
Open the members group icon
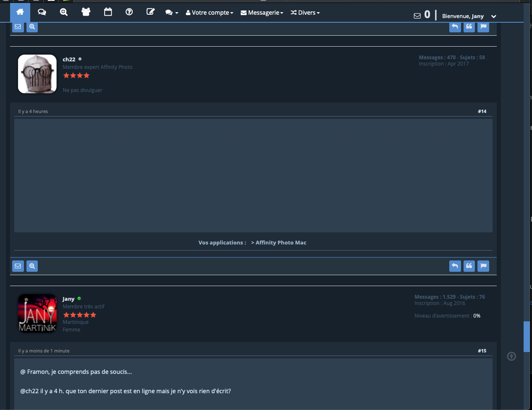coord(86,12)
